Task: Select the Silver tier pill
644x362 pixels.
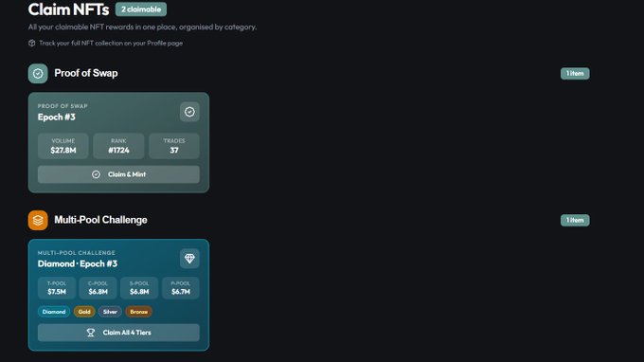Action: click(110, 312)
